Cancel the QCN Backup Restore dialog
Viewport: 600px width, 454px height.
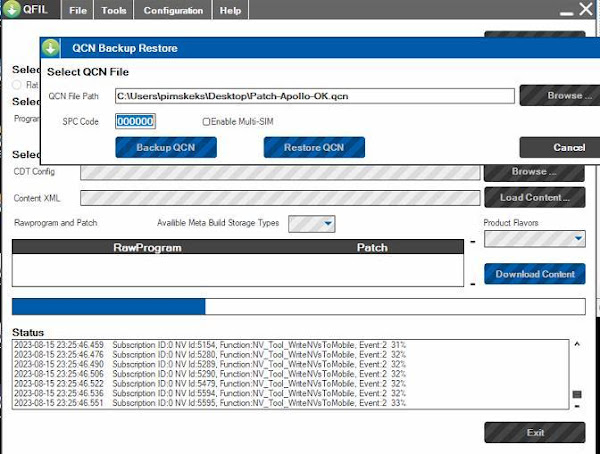point(568,147)
